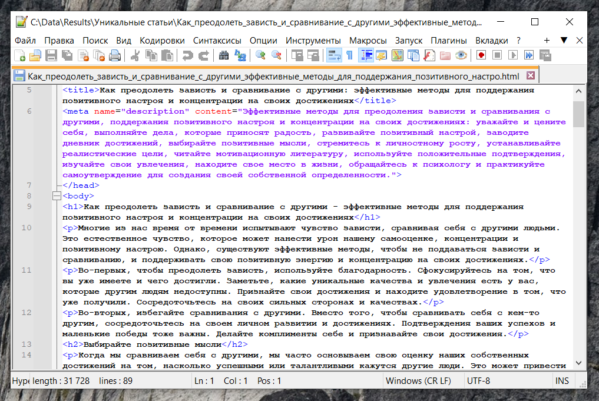The image size is (599, 401).
Task: Close the html tab with red X
Action: [x=531, y=76]
